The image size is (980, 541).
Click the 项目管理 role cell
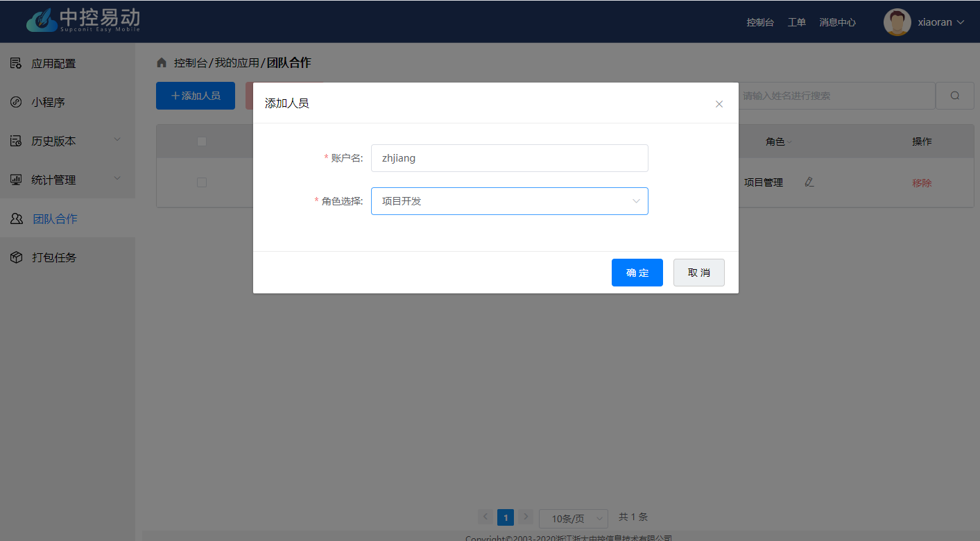click(764, 183)
